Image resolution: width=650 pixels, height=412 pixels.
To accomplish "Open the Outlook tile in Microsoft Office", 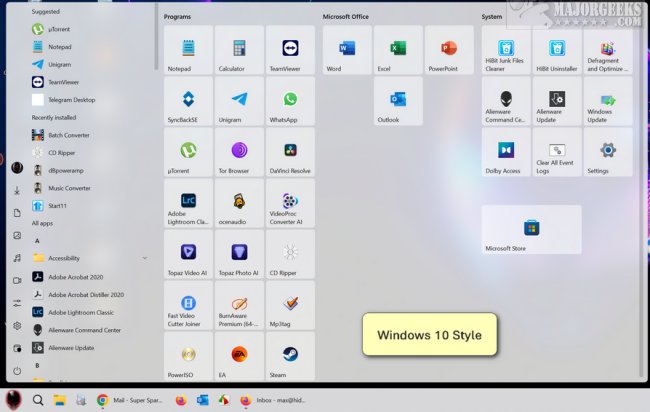I will click(x=398, y=101).
